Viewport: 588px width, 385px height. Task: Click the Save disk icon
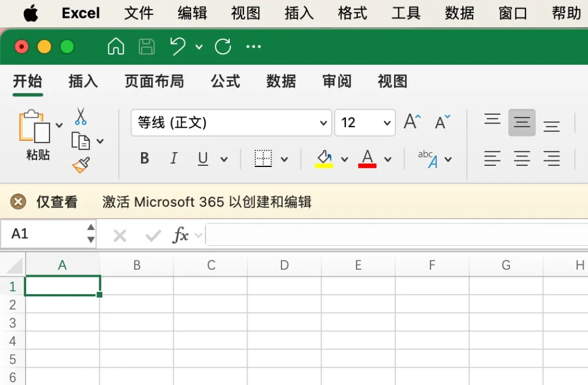click(x=146, y=46)
